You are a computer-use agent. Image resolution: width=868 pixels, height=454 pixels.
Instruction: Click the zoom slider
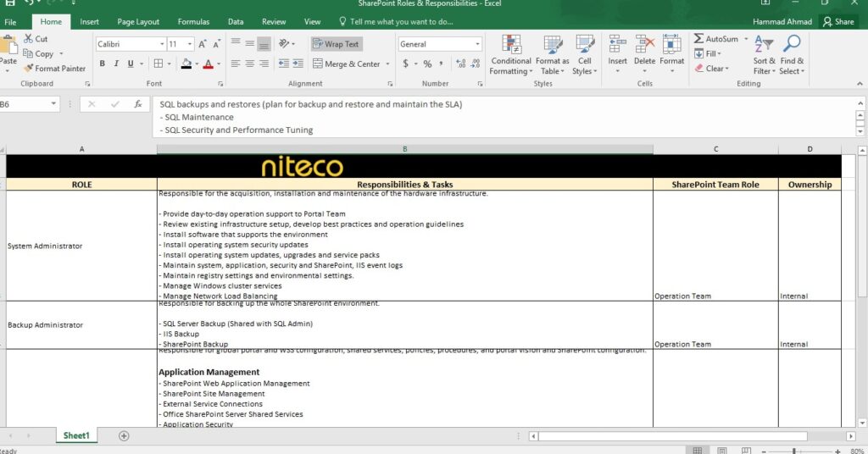coord(793,451)
